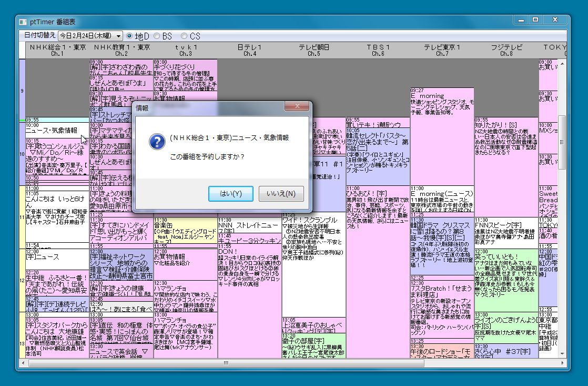This screenshot has height=386, width=588.
Task: Select 11:55 DON！ program on 日テレ
Action: (249, 300)
